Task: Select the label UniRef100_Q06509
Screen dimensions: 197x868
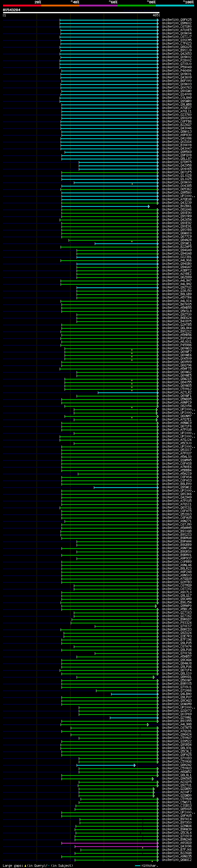Action: tap(177, 359)
